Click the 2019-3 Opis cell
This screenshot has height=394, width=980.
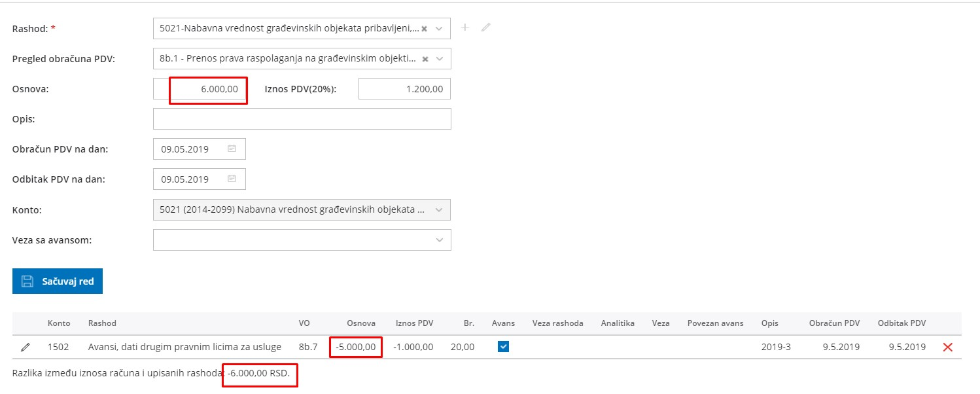(776, 347)
